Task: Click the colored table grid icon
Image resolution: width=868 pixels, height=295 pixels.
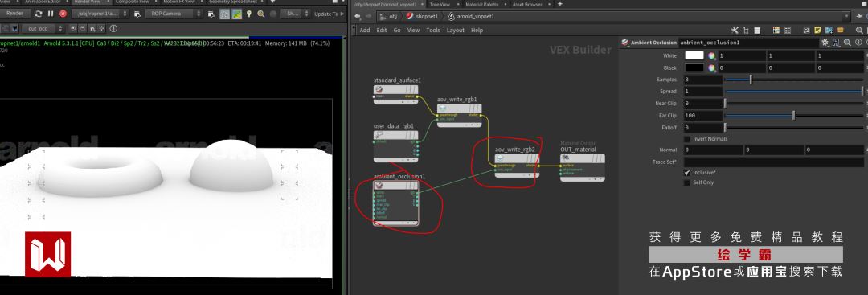Action: coord(776,31)
